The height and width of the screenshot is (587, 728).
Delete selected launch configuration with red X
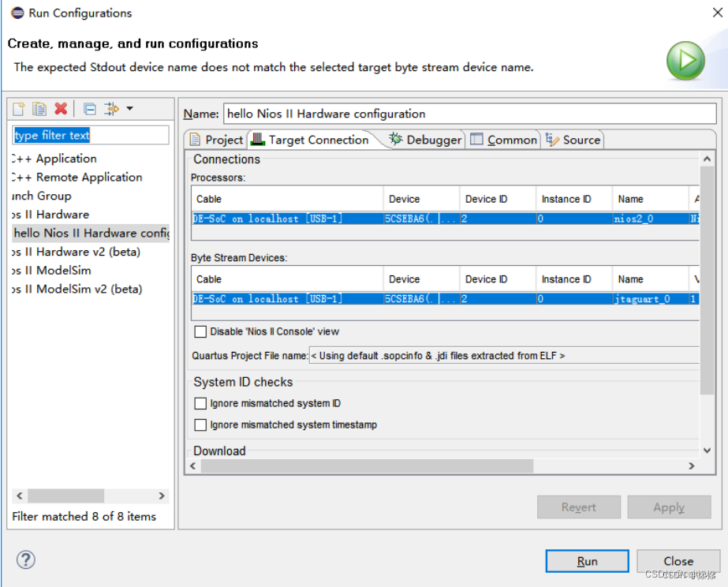(x=61, y=109)
